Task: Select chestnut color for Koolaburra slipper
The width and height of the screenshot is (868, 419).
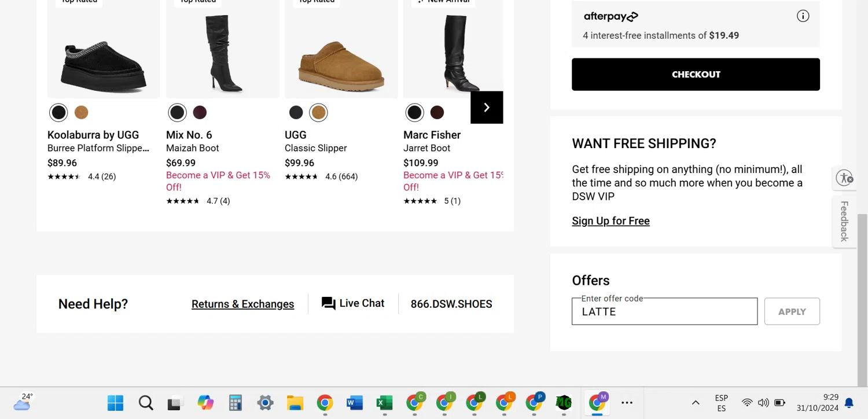Action: pyautogui.click(x=82, y=112)
